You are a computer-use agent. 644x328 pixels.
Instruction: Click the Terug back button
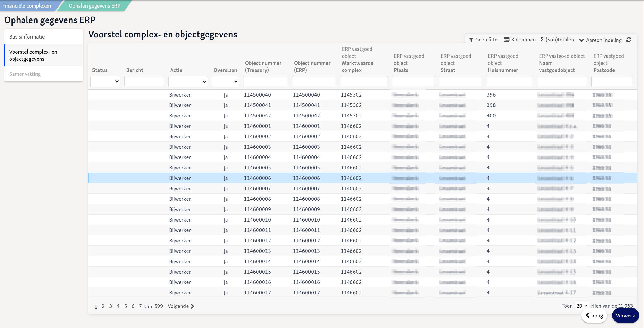tap(594, 316)
